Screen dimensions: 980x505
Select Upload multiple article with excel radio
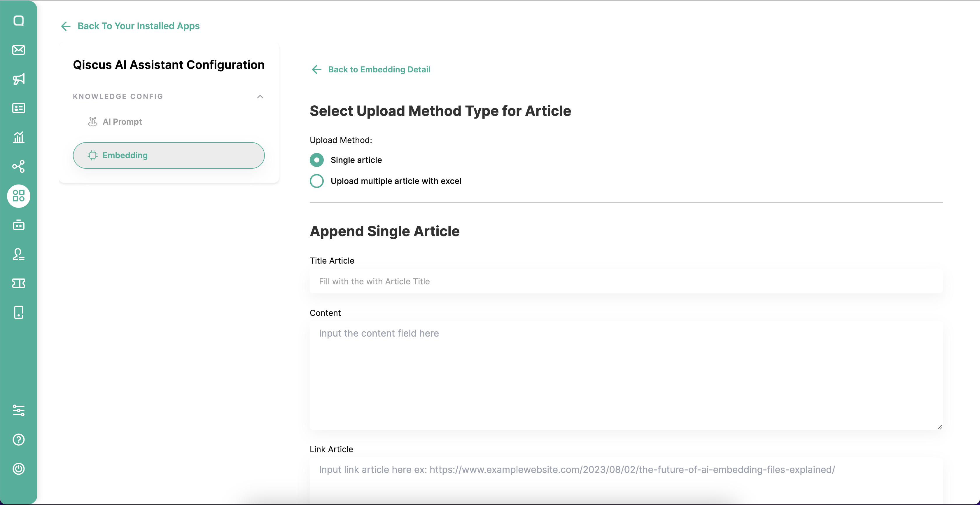tap(316, 181)
